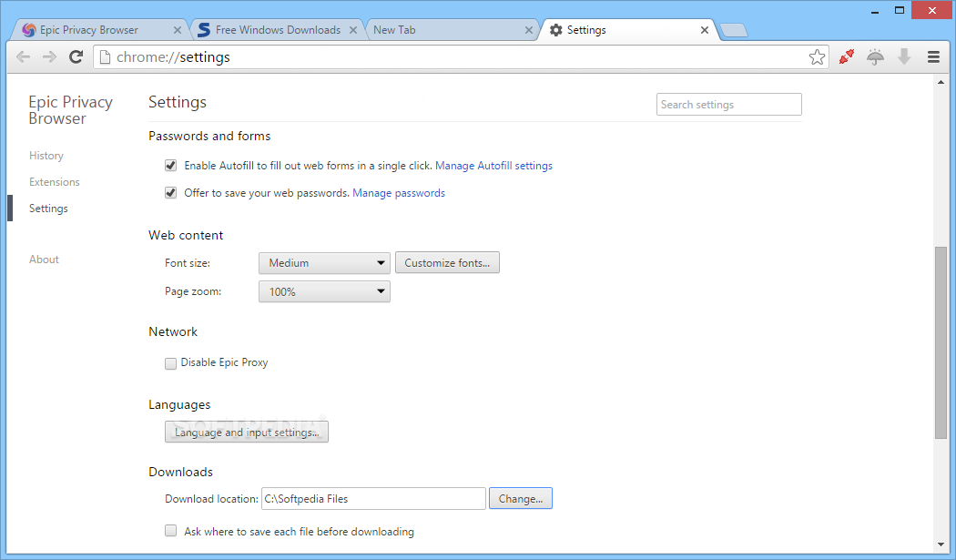Close the Epic Privacy Browser tab
The image size is (956, 560).
(178, 30)
